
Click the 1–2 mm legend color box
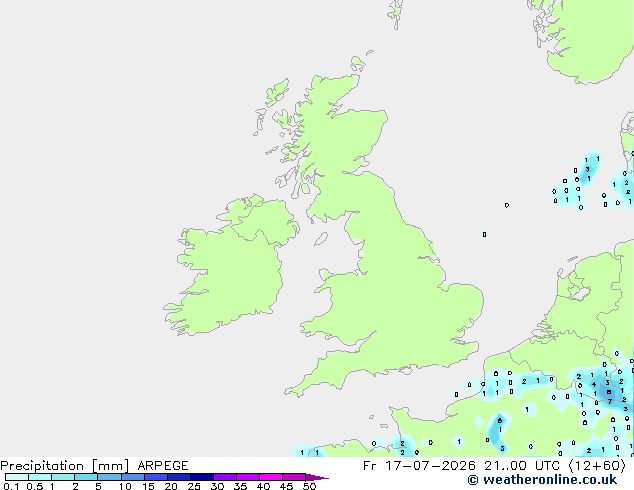click(63, 477)
